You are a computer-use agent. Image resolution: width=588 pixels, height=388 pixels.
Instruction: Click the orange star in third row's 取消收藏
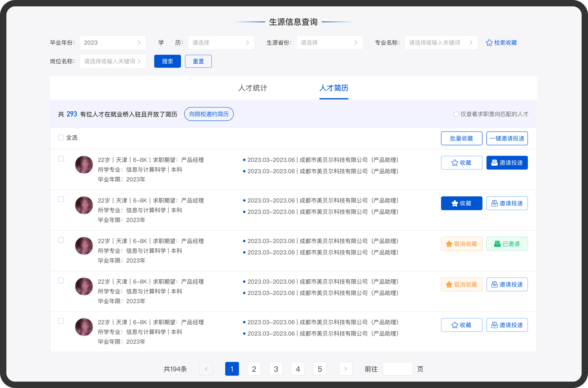(x=449, y=244)
